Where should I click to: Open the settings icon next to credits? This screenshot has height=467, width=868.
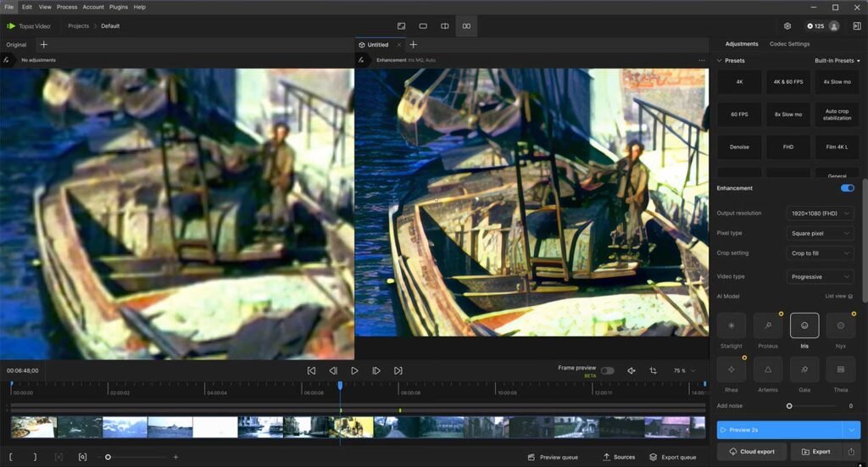(787, 26)
